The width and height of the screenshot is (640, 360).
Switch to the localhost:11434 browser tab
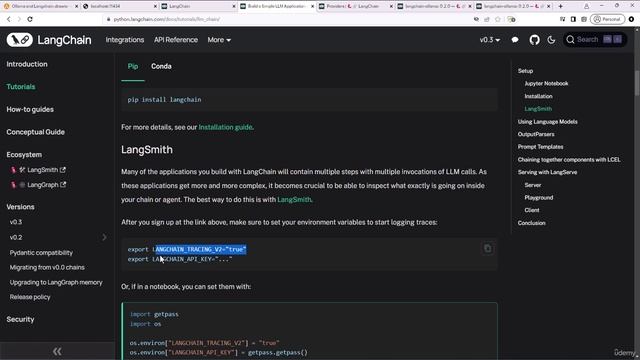click(x=118, y=6)
